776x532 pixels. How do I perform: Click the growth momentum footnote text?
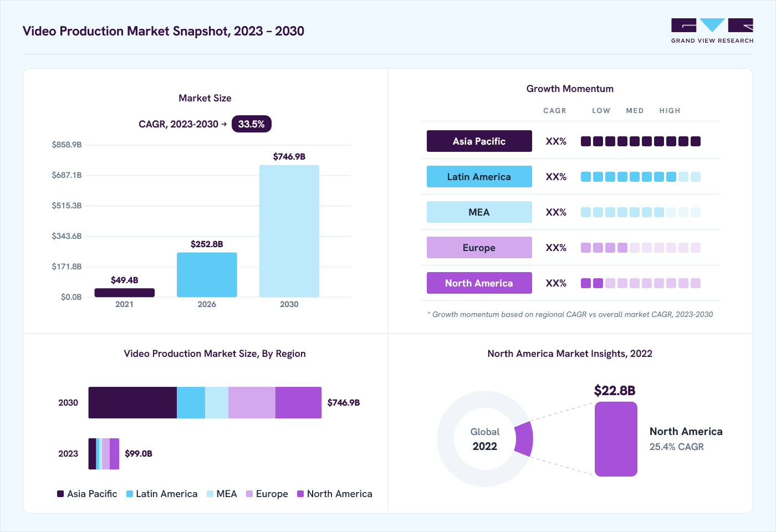(x=570, y=314)
